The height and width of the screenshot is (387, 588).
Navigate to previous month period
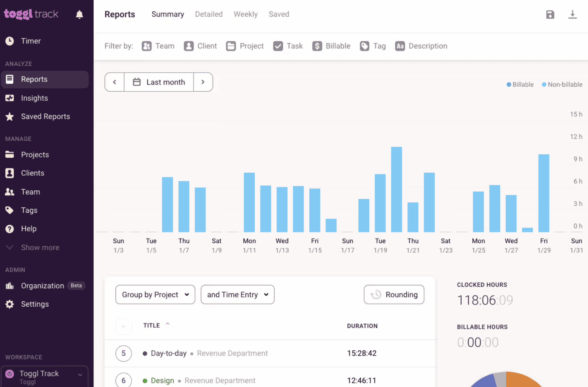click(114, 82)
